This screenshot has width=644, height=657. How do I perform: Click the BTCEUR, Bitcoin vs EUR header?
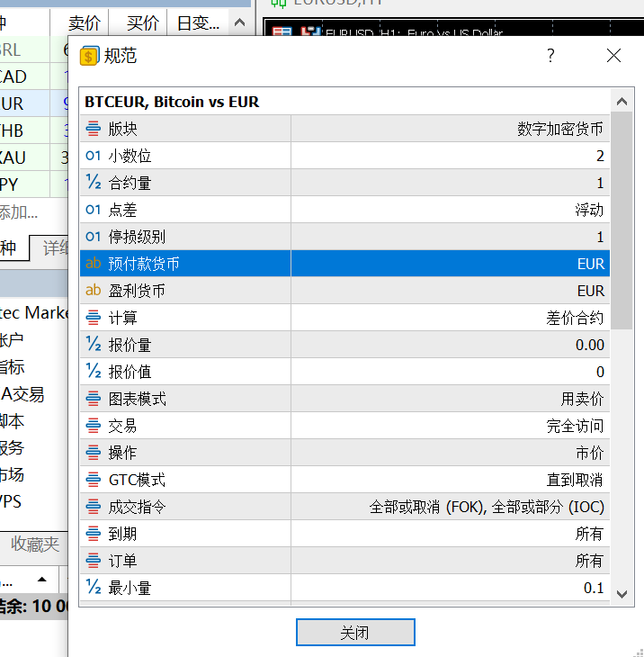[172, 102]
